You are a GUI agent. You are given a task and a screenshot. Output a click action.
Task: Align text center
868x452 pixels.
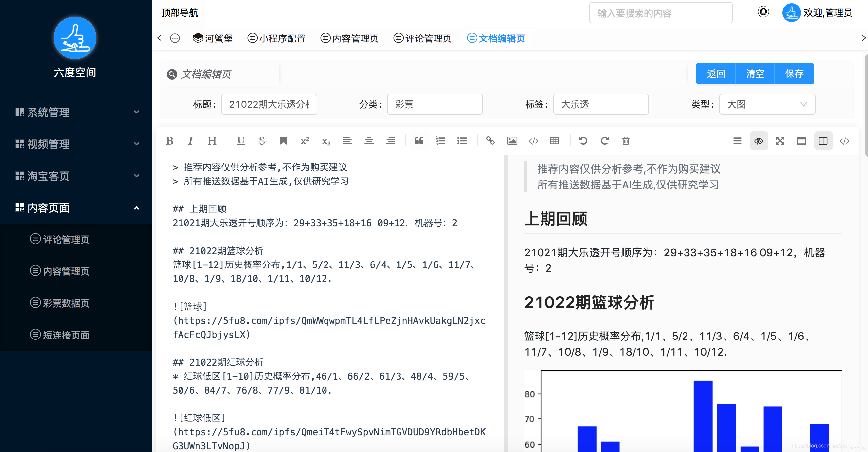[369, 141]
